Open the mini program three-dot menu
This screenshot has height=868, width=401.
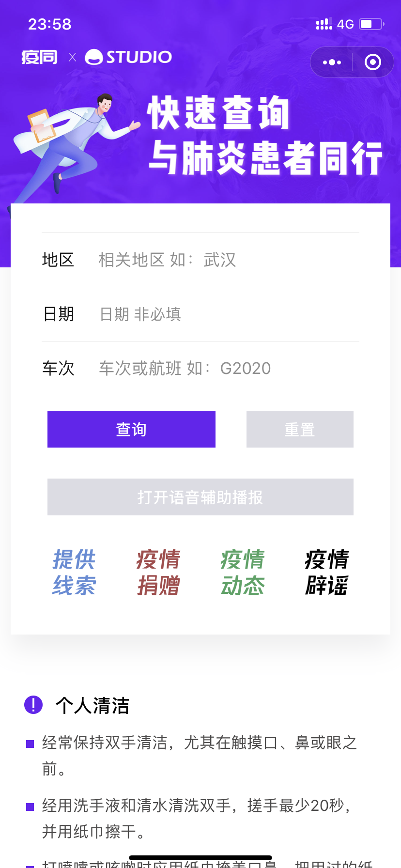click(x=332, y=62)
